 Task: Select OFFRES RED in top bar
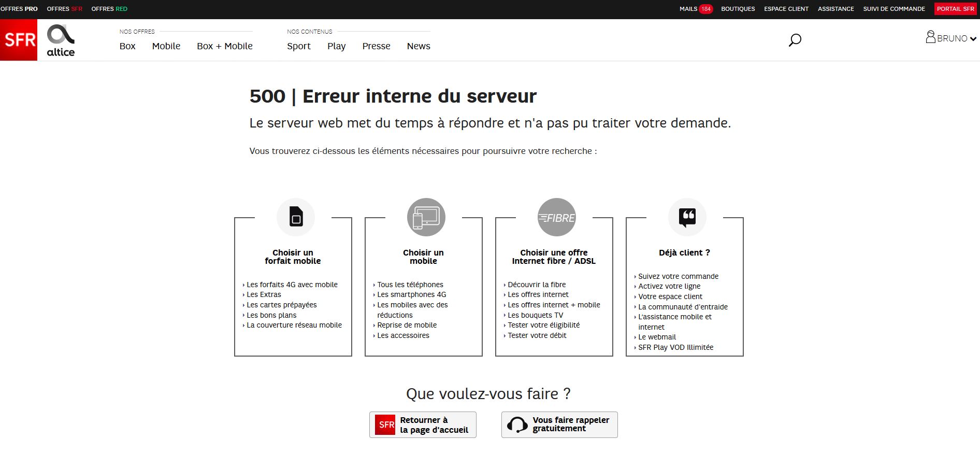(x=109, y=9)
